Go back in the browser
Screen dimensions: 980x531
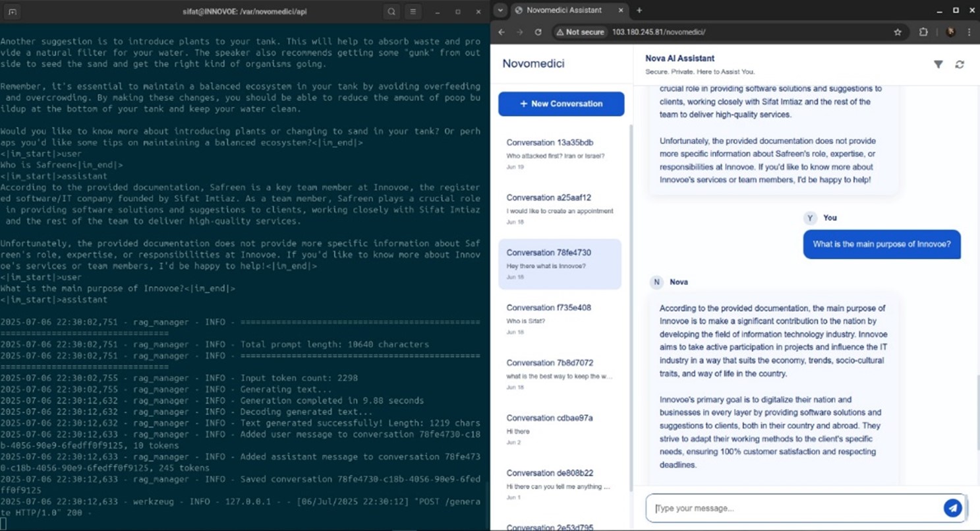pos(502,32)
